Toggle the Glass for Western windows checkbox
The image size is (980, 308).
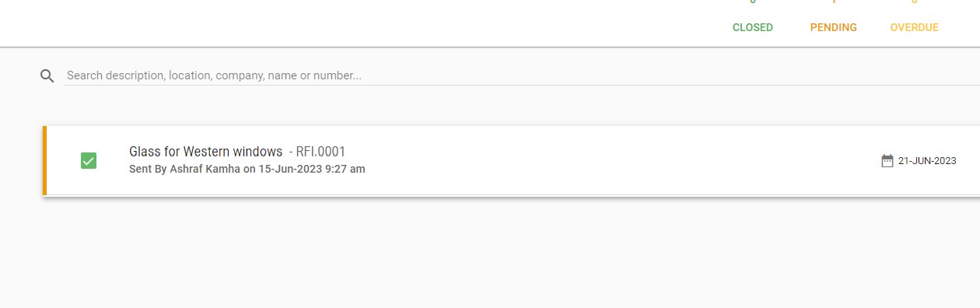(89, 161)
